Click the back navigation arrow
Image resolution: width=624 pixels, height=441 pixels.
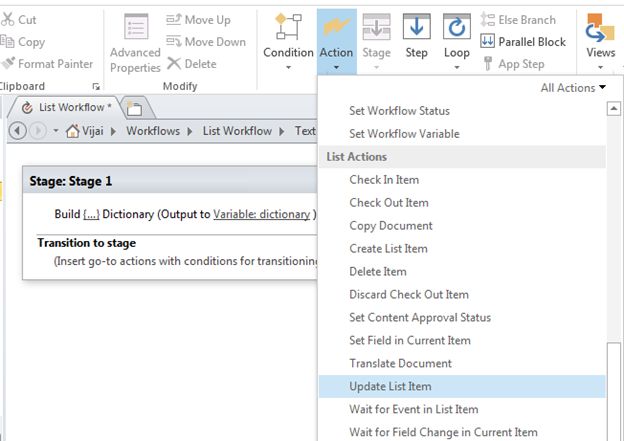tap(18, 131)
